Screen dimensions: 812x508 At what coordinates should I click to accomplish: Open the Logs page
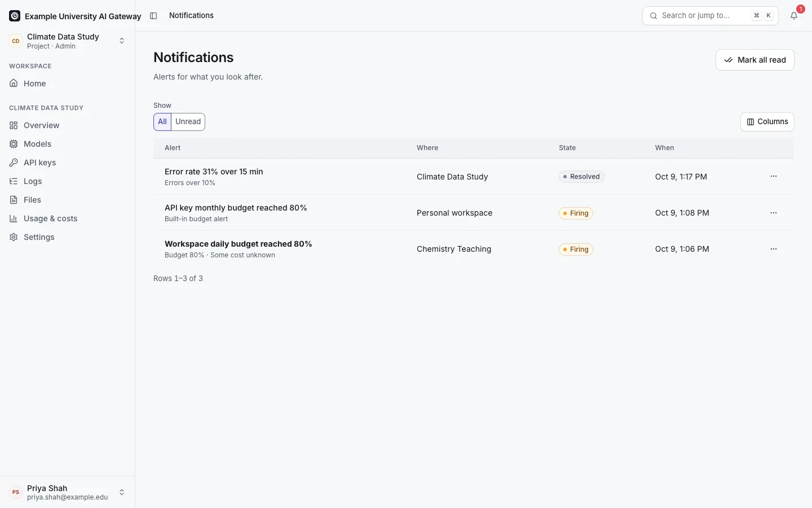pos(68,181)
